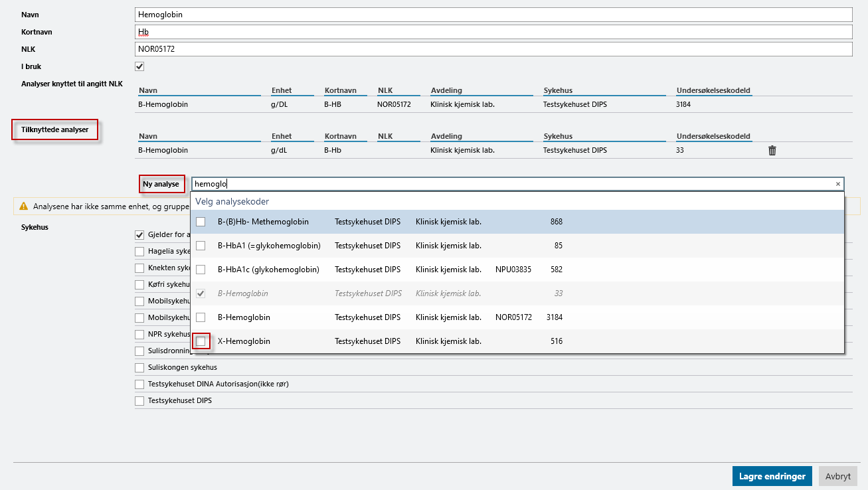Click the warning icon about different units
The width and height of the screenshot is (868, 490).
pos(24,206)
